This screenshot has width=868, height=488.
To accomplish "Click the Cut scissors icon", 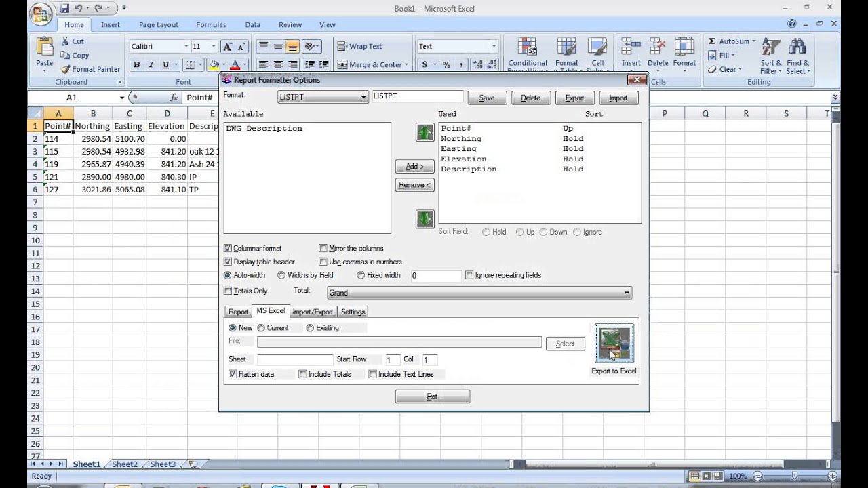I will click(65, 41).
